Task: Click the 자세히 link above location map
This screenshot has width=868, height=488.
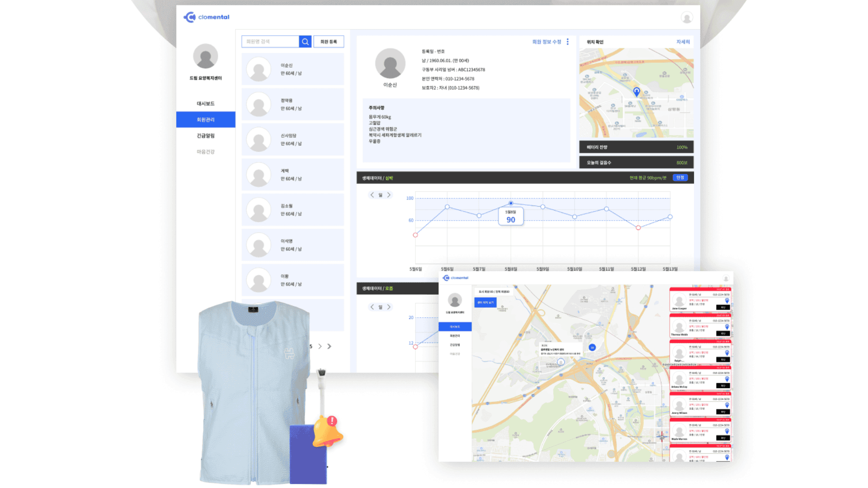Action: (x=683, y=42)
